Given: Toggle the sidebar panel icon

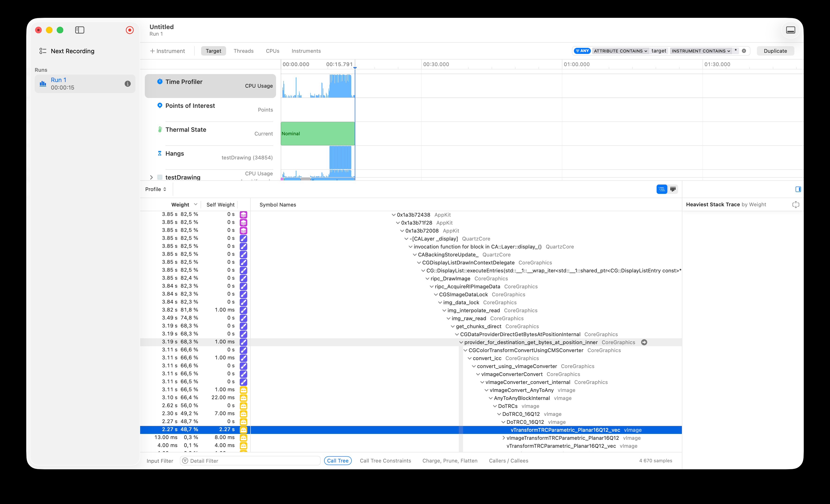Looking at the screenshot, I should coord(79,30).
